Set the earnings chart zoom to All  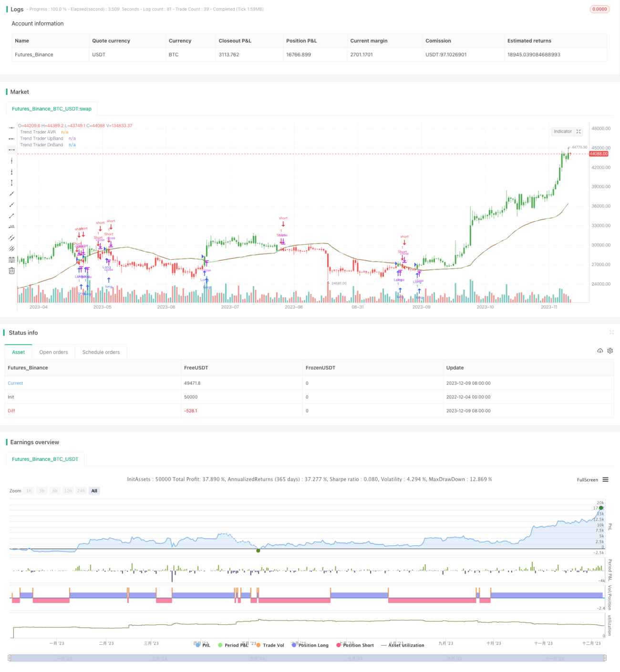coord(94,491)
